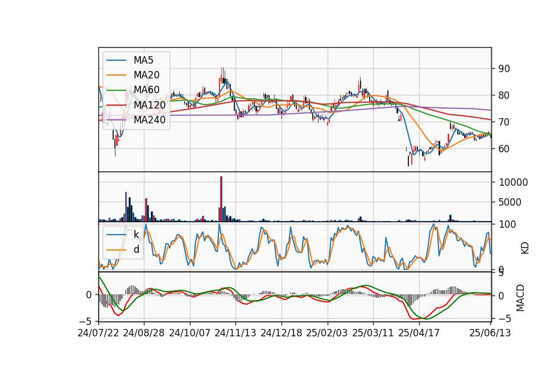Image resolution: width=546 pixels, height=392 pixels.
Task: Click the MA60 legend label
Action: pos(146,90)
